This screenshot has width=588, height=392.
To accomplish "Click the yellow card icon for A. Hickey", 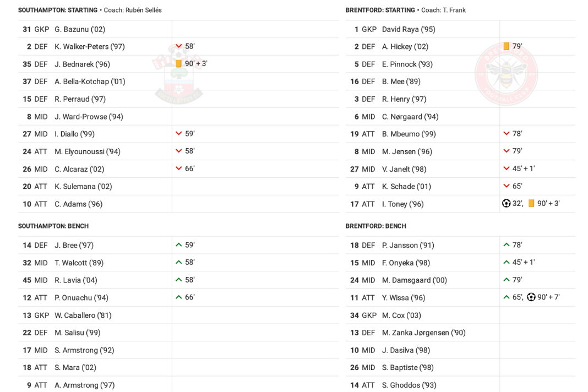I will point(507,46).
